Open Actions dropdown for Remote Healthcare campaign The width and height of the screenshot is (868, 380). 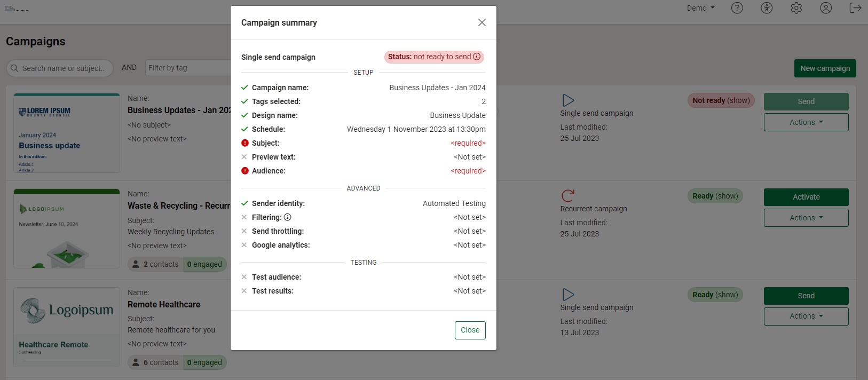806,316
